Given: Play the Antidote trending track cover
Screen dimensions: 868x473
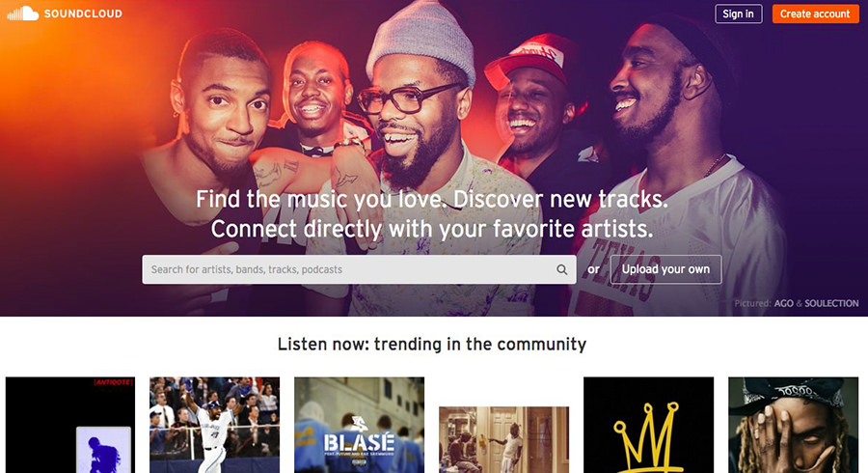Looking at the screenshot, I should click(70, 425).
